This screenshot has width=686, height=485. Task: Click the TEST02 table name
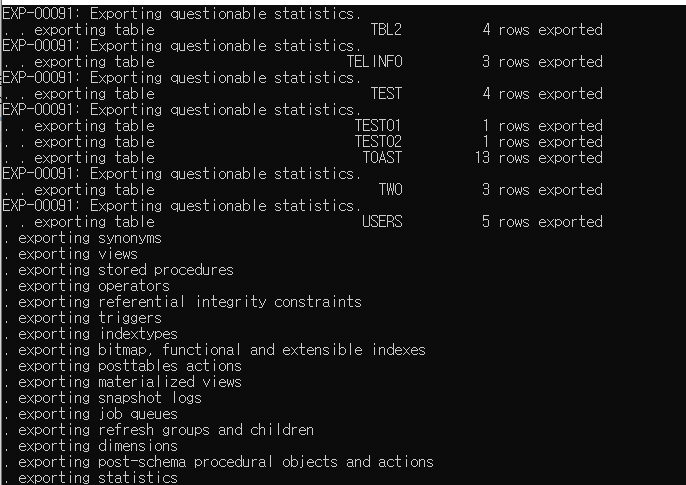point(378,142)
